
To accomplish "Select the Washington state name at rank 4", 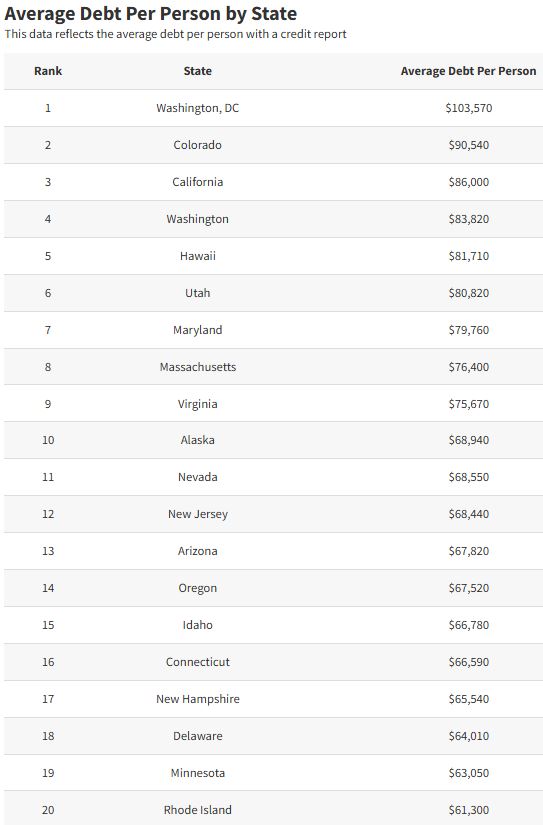I will tap(197, 219).
